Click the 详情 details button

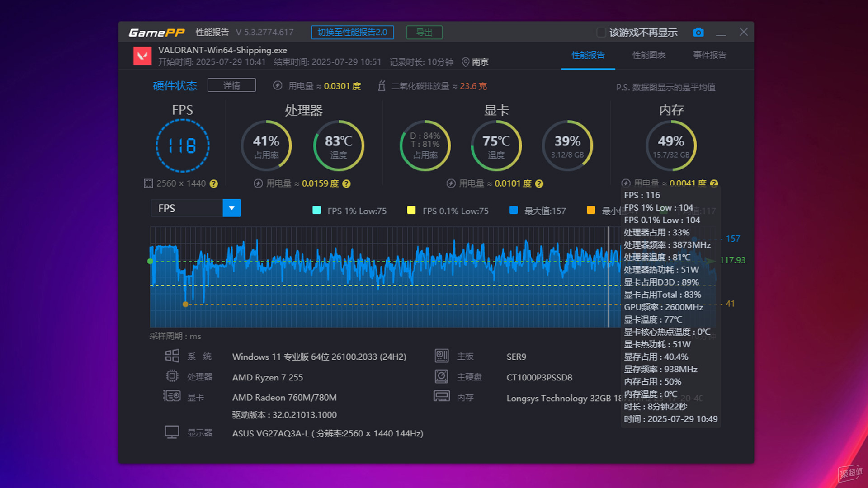[x=231, y=85]
